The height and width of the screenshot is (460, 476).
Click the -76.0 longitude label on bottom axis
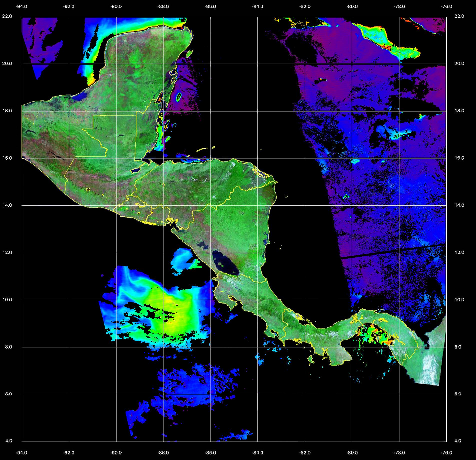click(x=447, y=452)
